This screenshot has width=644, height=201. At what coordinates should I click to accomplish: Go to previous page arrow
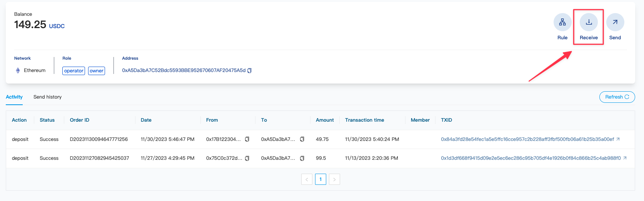(x=307, y=179)
